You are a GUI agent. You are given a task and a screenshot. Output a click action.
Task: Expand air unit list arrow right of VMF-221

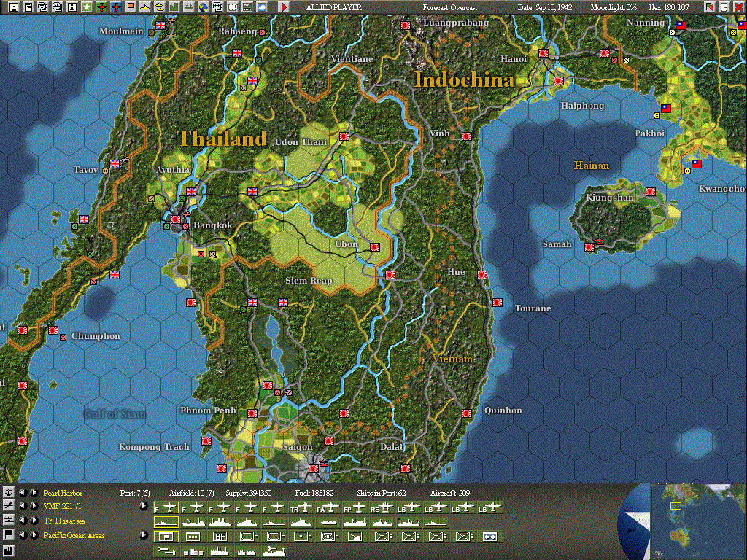coord(144,506)
